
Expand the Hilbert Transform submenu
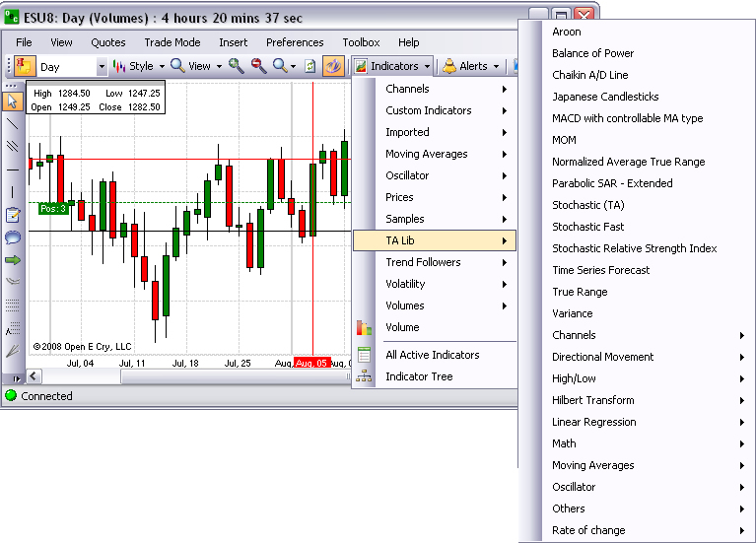[648, 401]
